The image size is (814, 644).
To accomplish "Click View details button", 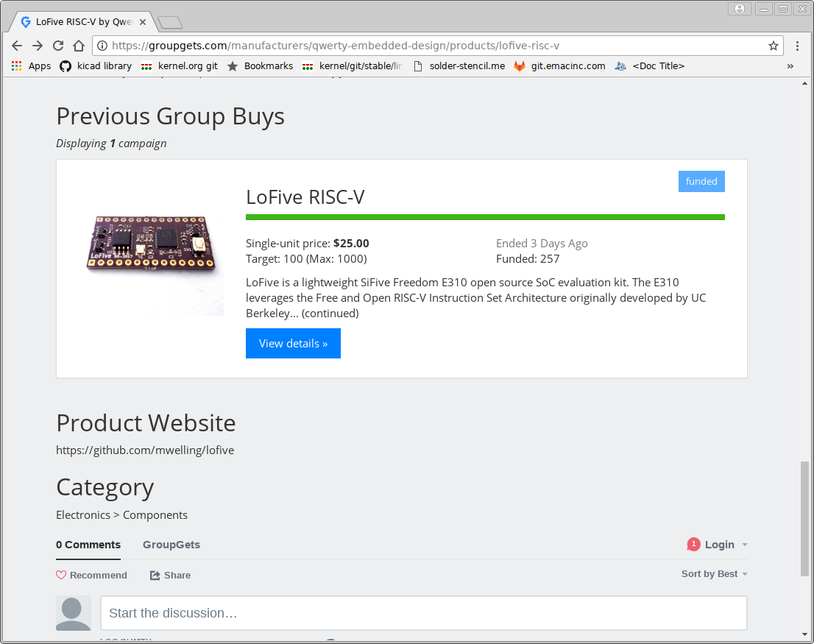I will tap(294, 343).
